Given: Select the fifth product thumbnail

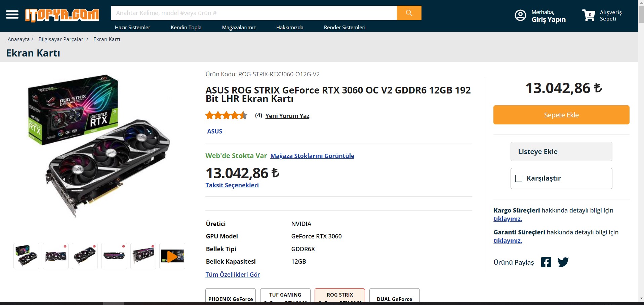Looking at the screenshot, I should click(143, 256).
